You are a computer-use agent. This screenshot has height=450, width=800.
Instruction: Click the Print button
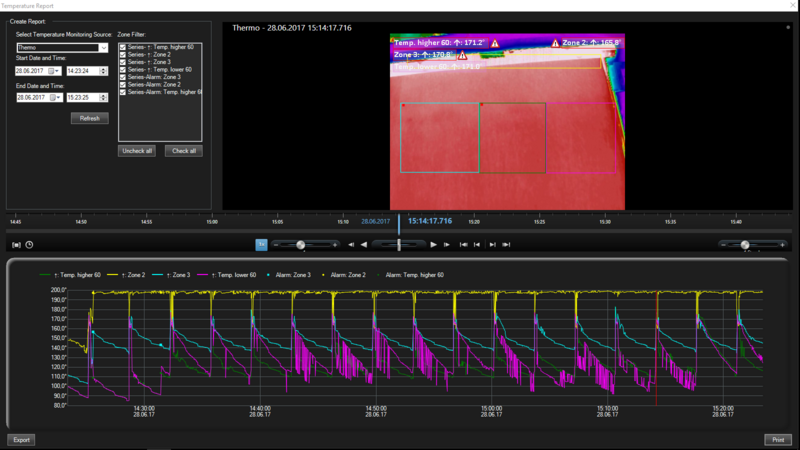[x=778, y=440]
